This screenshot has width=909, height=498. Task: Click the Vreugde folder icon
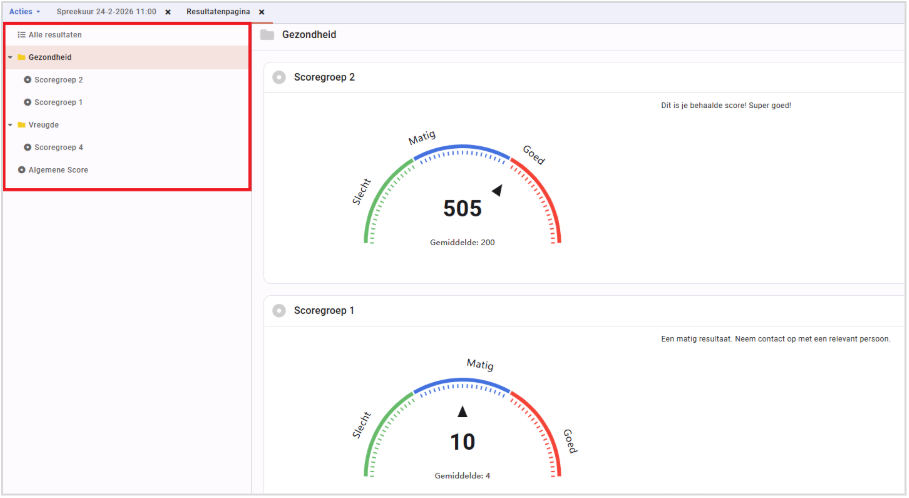click(21, 125)
